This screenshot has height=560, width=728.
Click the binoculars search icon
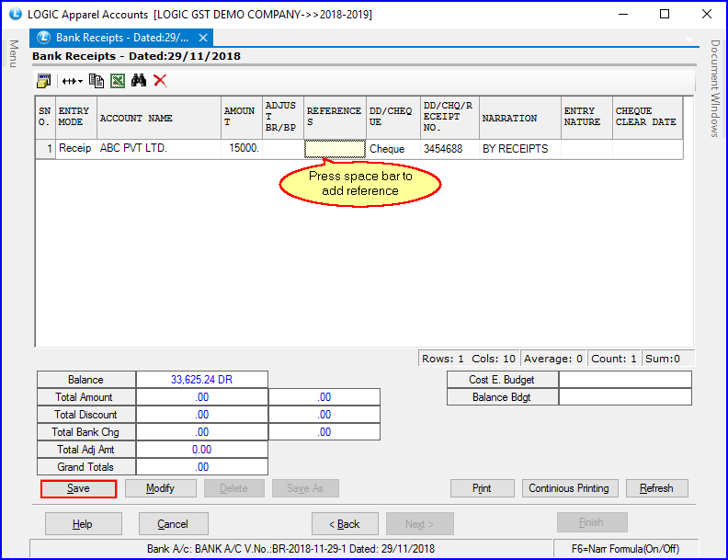pyautogui.click(x=139, y=80)
